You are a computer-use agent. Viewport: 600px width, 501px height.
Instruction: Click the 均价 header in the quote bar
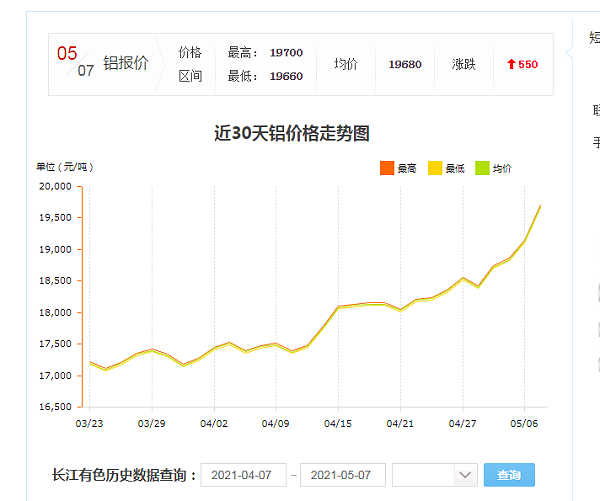click(x=346, y=64)
